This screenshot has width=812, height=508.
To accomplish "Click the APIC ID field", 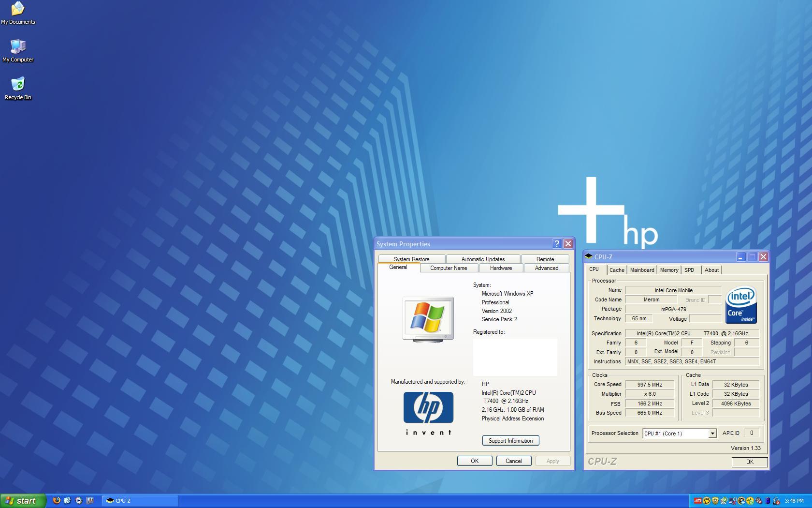I will tap(752, 433).
